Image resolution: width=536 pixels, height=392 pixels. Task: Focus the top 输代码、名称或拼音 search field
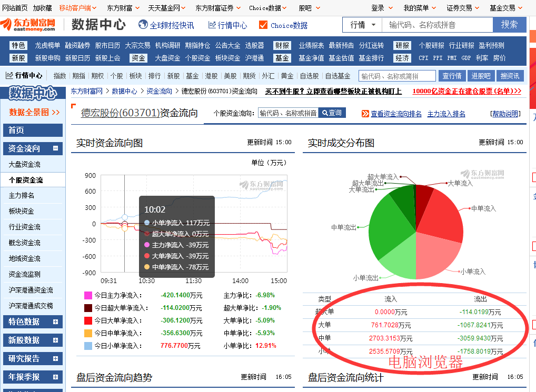(438, 25)
